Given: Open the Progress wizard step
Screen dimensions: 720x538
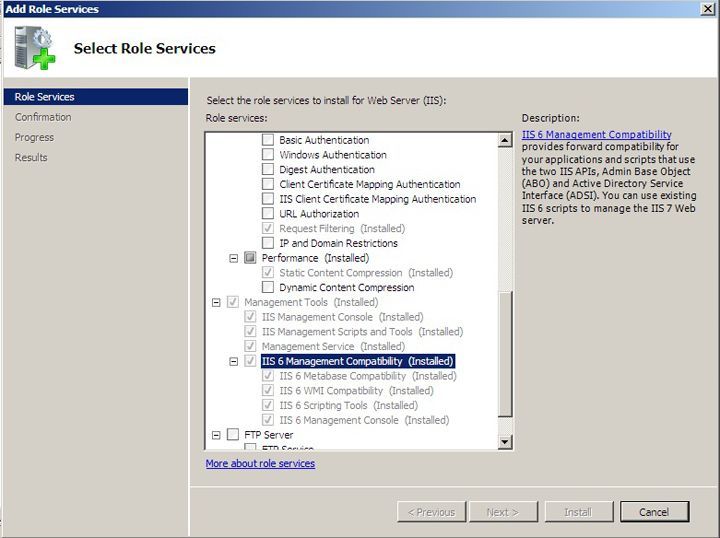Looking at the screenshot, I should 34,137.
